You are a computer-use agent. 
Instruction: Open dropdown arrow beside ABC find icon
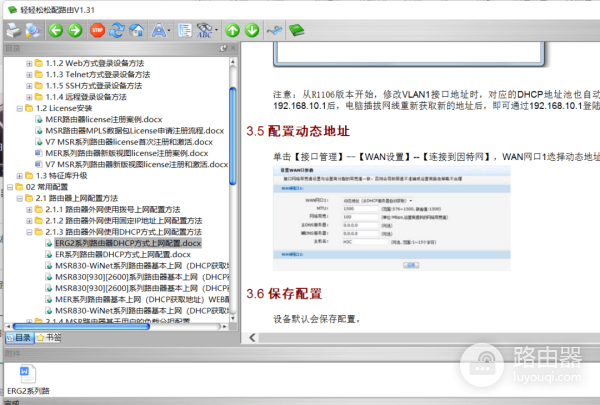click(x=217, y=30)
